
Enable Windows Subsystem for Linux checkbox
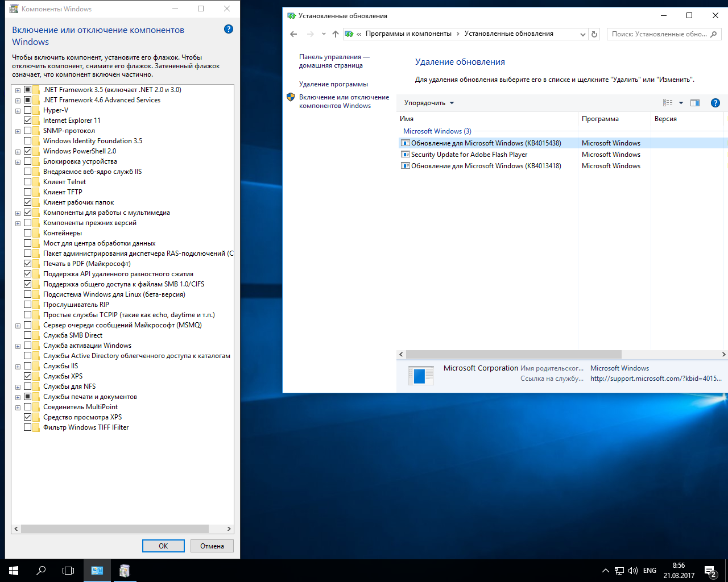pos(27,294)
